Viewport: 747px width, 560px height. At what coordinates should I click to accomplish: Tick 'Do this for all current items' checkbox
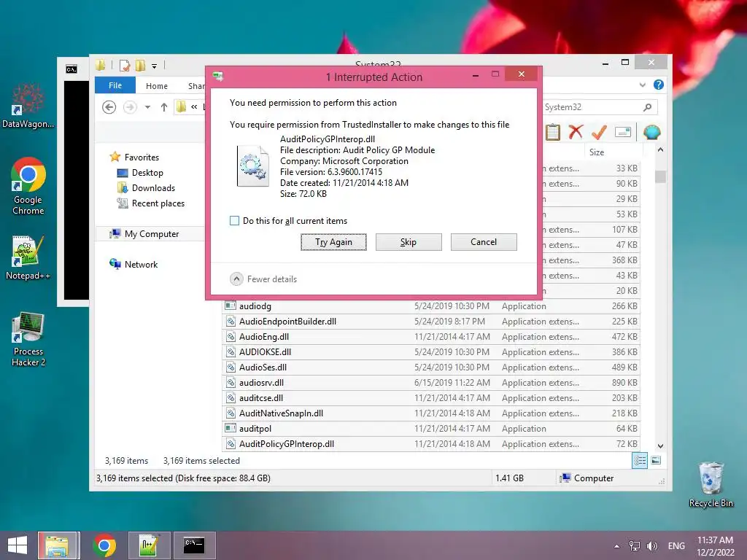point(234,220)
